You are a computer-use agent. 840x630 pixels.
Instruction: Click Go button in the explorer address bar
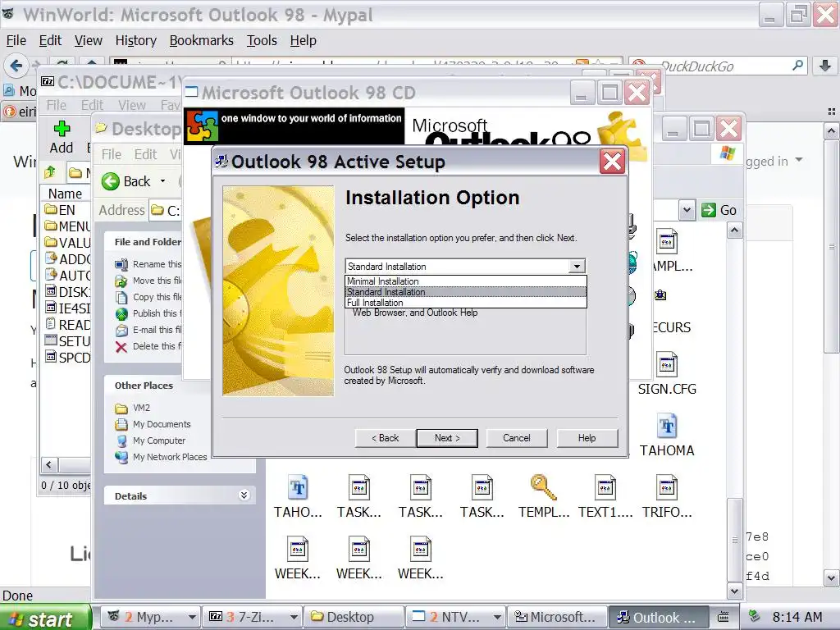click(719, 210)
